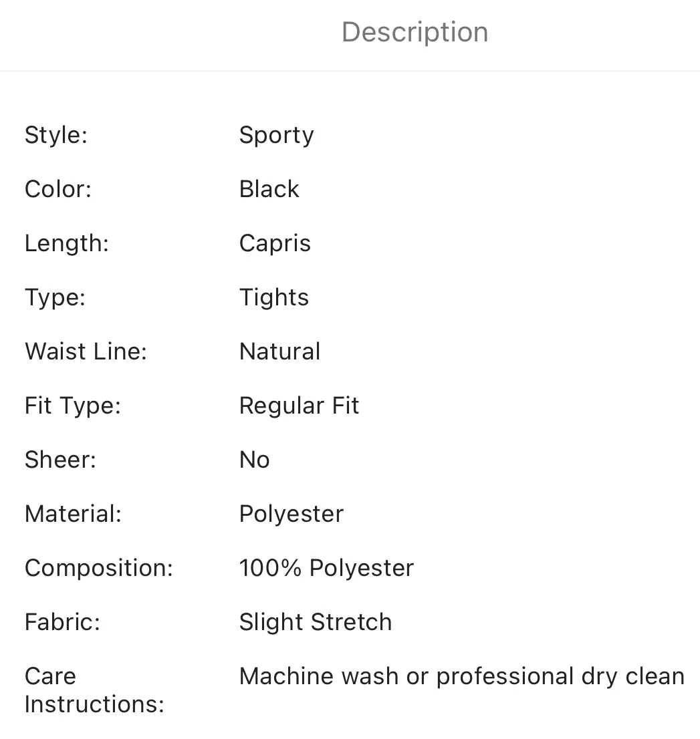Click the Capris length value

coord(275,244)
